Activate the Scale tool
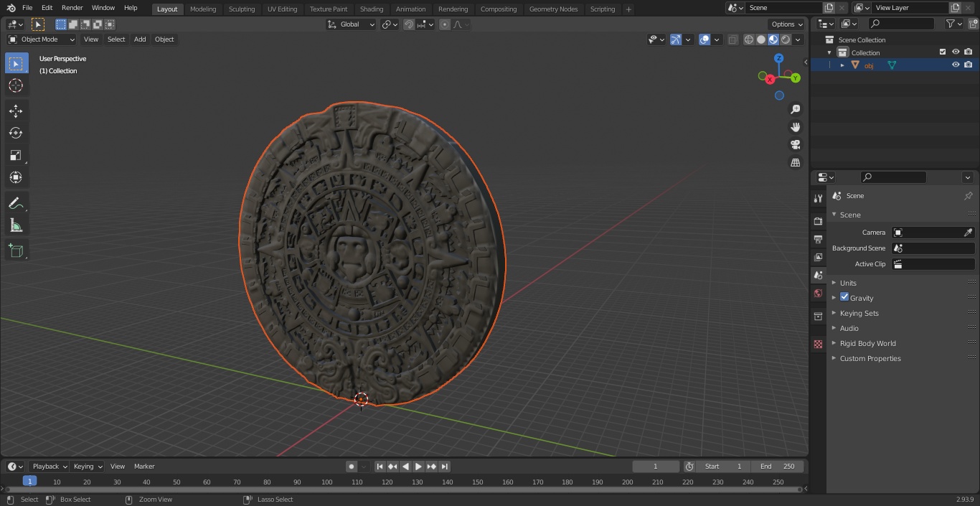This screenshot has width=980, height=506. [x=16, y=155]
